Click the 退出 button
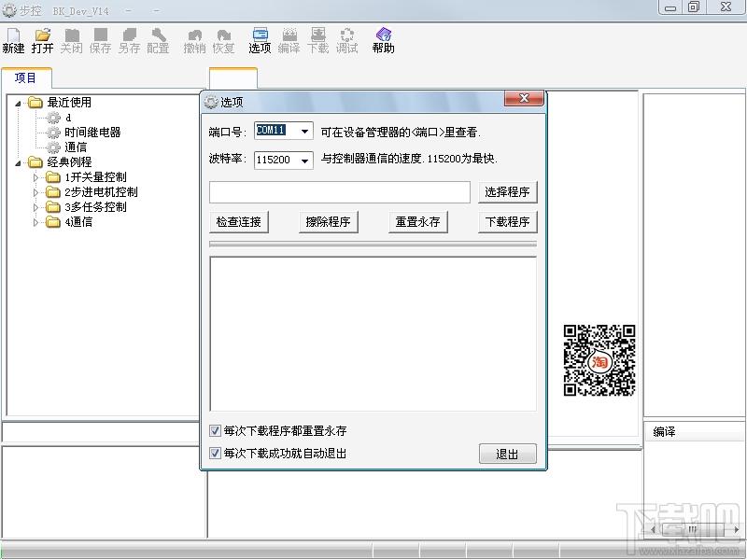The image size is (747, 560). (x=507, y=454)
